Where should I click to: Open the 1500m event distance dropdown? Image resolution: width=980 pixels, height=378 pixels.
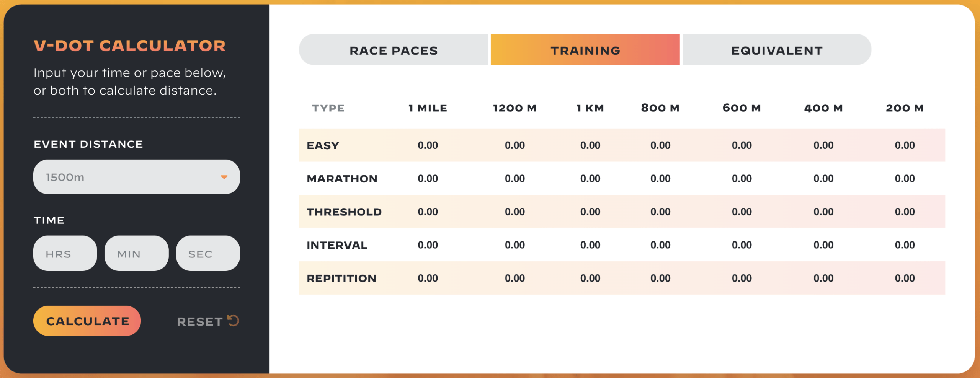(137, 177)
